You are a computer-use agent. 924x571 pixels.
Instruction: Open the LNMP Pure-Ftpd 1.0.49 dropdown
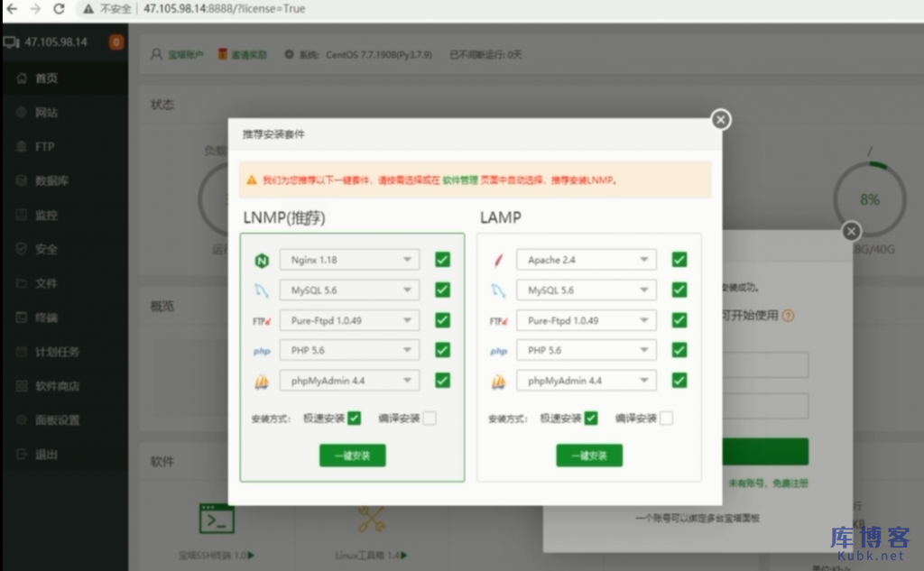(x=349, y=320)
